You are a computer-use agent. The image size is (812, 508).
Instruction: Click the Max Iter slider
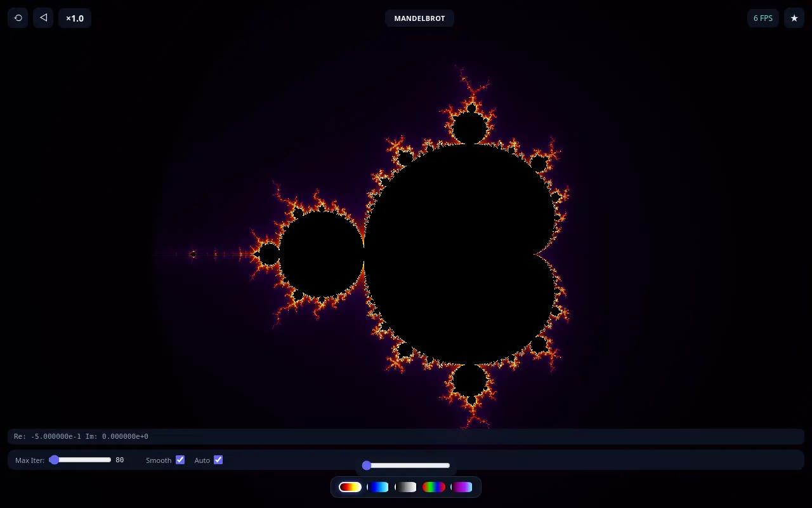81,460
